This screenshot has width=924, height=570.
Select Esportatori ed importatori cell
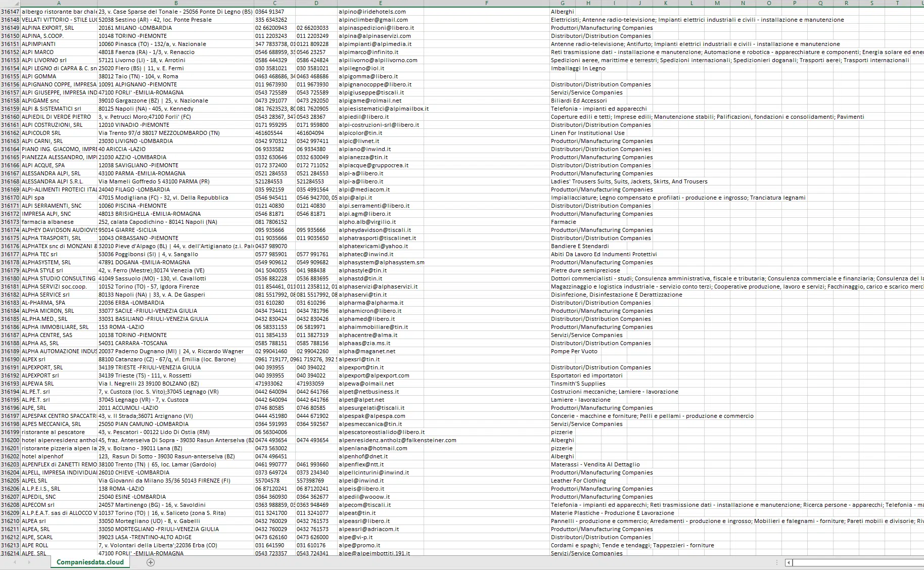coord(586,375)
